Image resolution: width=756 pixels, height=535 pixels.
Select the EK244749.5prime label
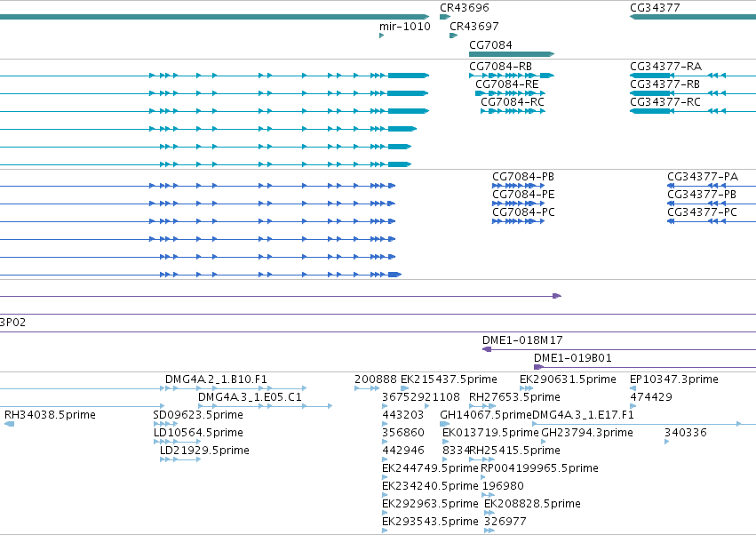[430, 468]
